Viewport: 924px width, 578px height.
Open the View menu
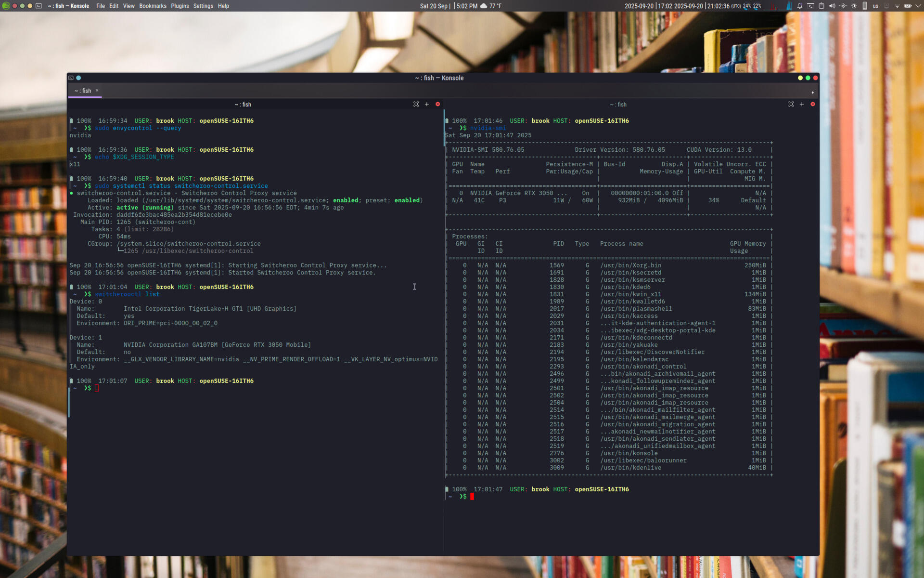point(128,6)
